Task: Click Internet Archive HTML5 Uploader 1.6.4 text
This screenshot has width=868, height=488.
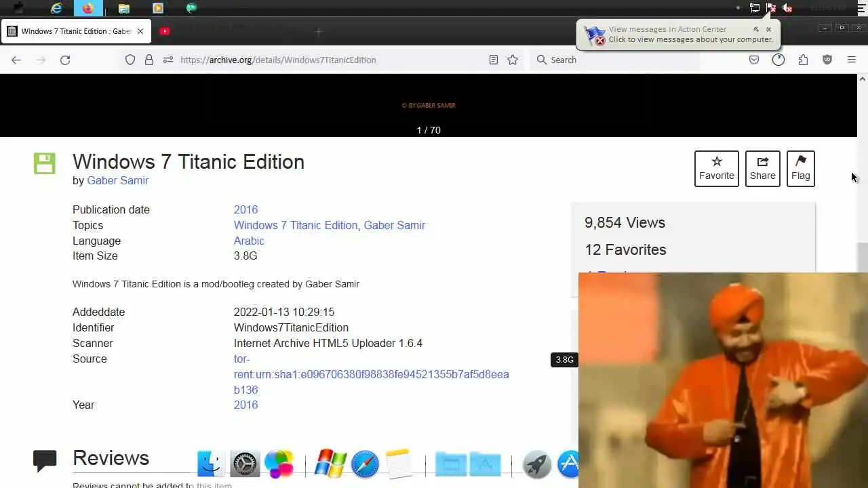Action: click(328, 343)
